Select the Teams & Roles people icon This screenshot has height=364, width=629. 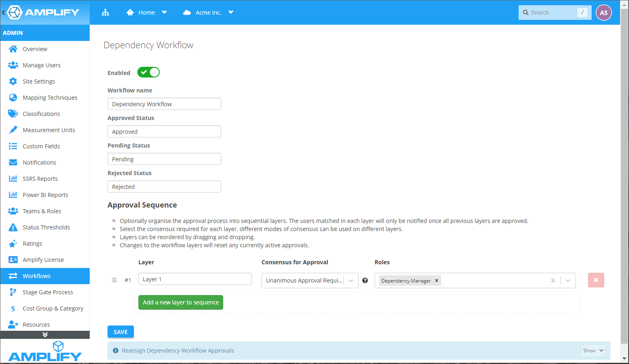13,211
